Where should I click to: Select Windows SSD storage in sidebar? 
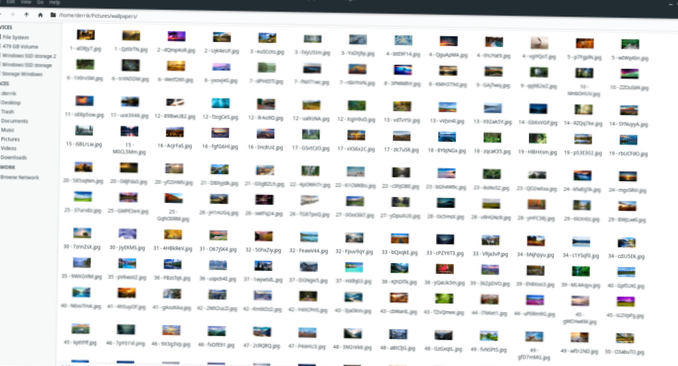coord(27,65)
